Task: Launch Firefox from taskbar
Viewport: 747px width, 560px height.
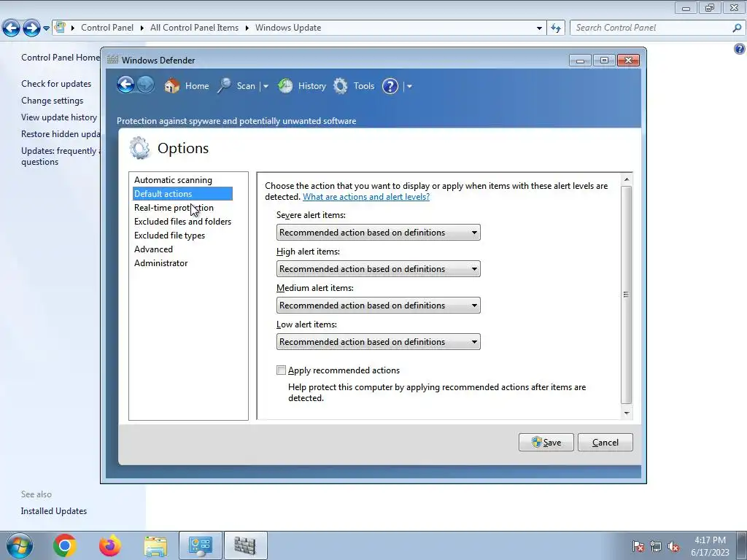Action: pos(110,545)
